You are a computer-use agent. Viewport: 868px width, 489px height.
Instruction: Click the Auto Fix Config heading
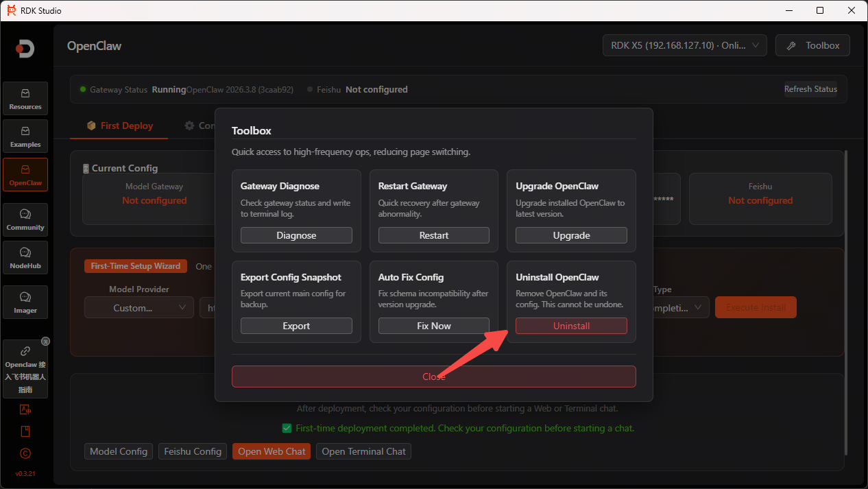[411, 277]
